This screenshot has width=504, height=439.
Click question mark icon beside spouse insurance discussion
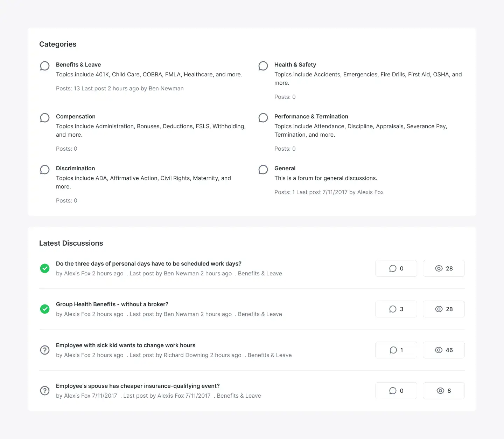coord(45,391)
